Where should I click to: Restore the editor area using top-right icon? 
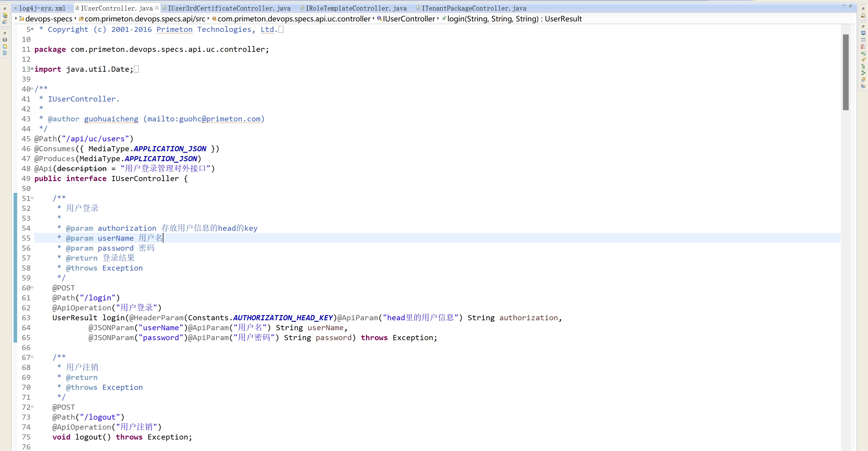(851, 6)
